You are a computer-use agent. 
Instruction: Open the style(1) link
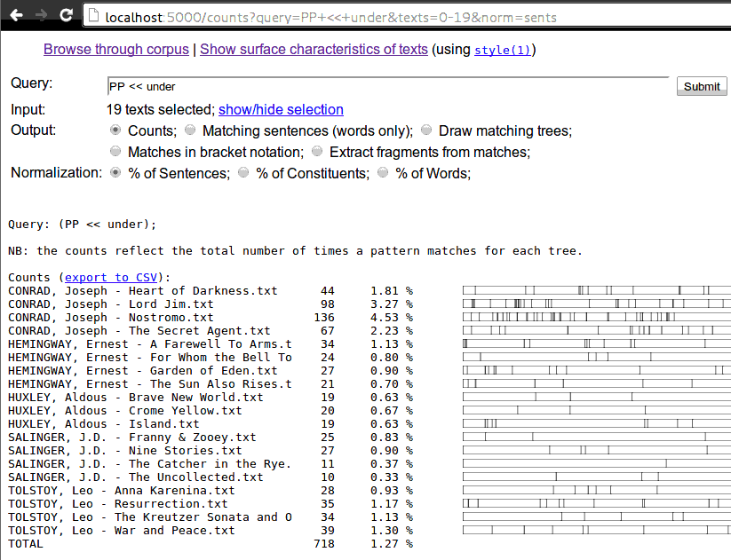tap(503, 51)
